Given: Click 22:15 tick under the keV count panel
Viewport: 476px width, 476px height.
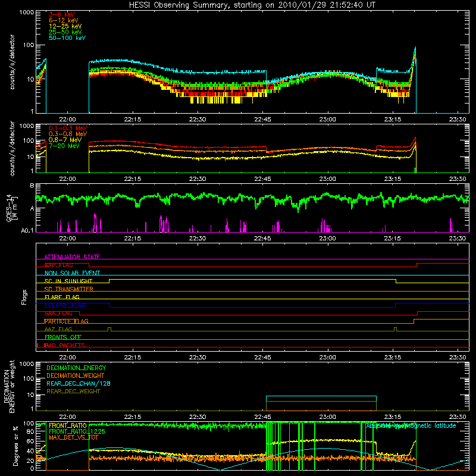Looking at the screenshot, I should (x=133, y=120).
